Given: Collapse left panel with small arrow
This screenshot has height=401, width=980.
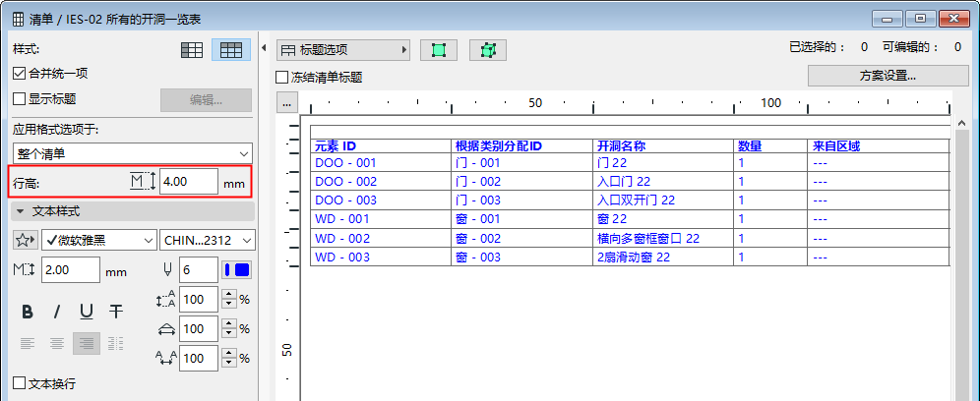Looking at the screenshot, I should [x=264, y=48].
